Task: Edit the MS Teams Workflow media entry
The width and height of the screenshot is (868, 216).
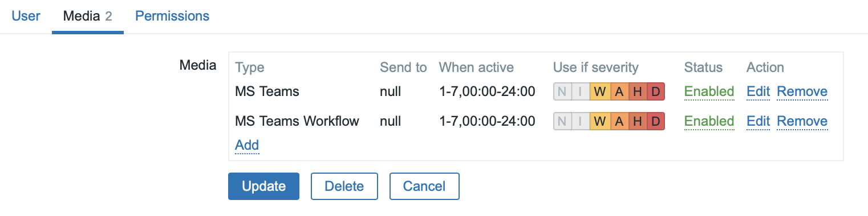Action: (x=759, y=121)
